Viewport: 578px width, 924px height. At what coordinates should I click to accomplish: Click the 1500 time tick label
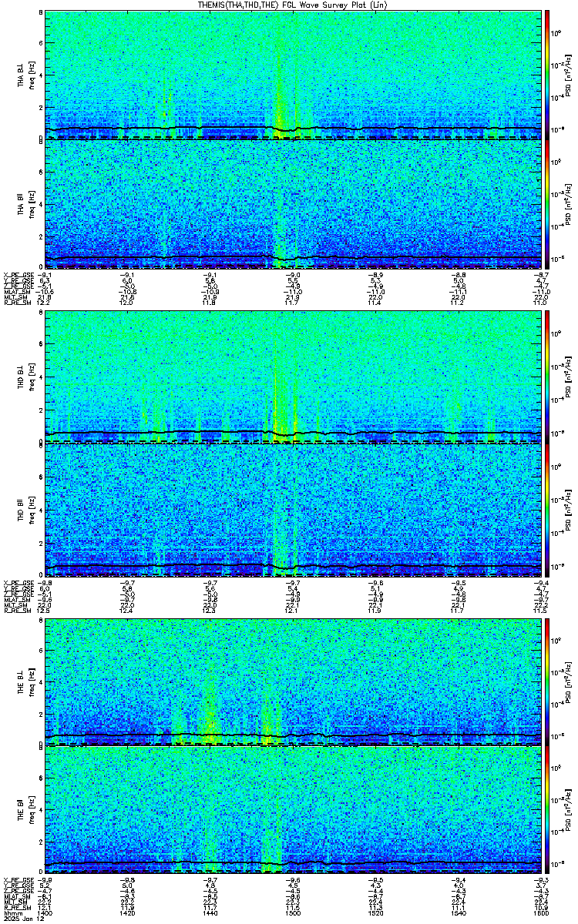tap(294, 912)
